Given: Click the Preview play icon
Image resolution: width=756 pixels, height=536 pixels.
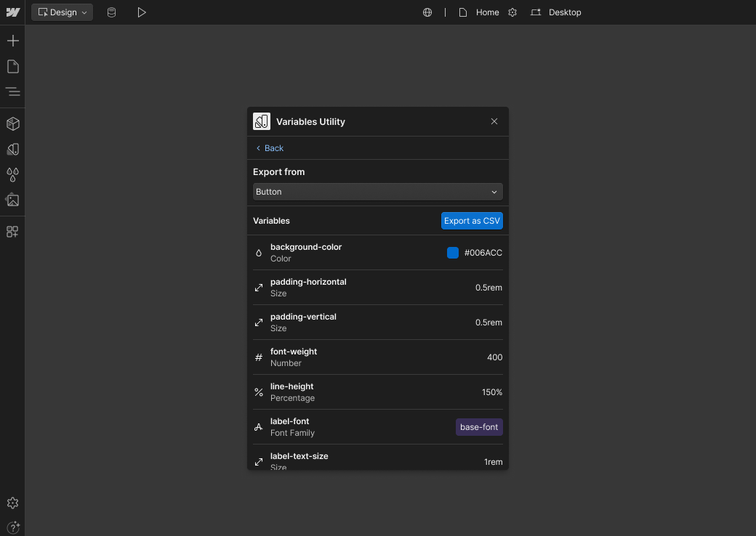Looking at the screenshot, I should [x=141, y=12].
